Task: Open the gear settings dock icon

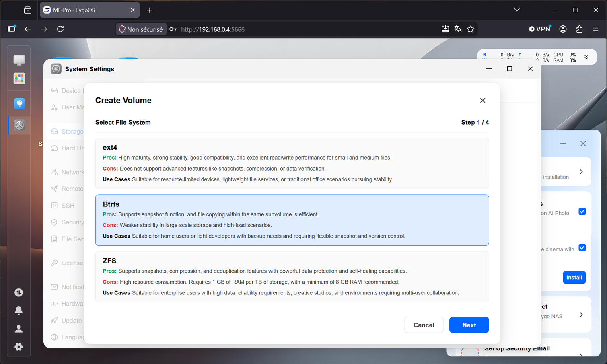Action: point(19,347)
